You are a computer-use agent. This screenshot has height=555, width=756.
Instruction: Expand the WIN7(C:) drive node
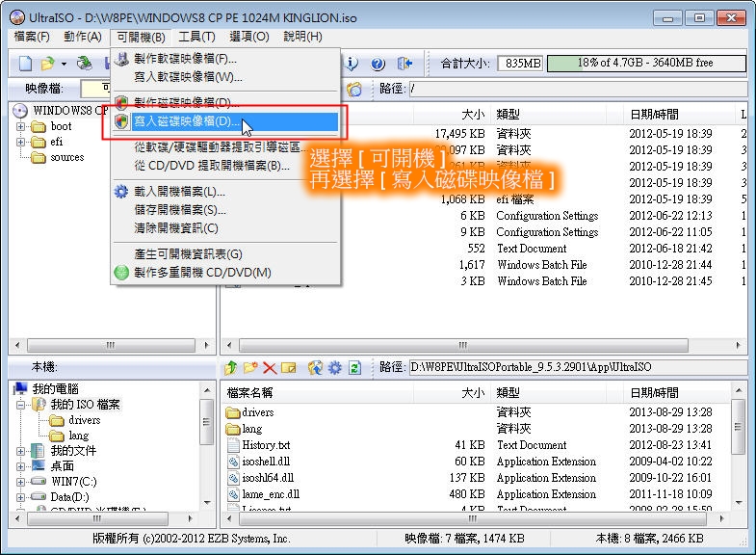(20, 482)
